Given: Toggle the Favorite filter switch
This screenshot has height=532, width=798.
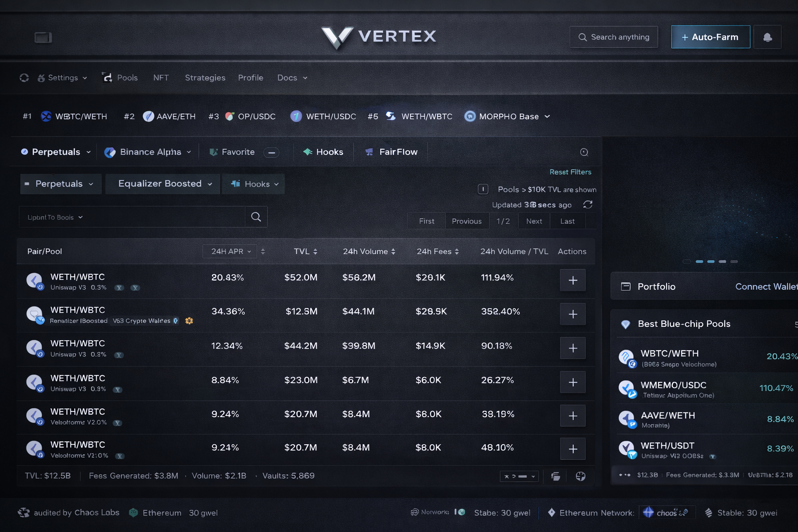Looking at the screenshot, I should pyautogui.click(x=271, y=152).
